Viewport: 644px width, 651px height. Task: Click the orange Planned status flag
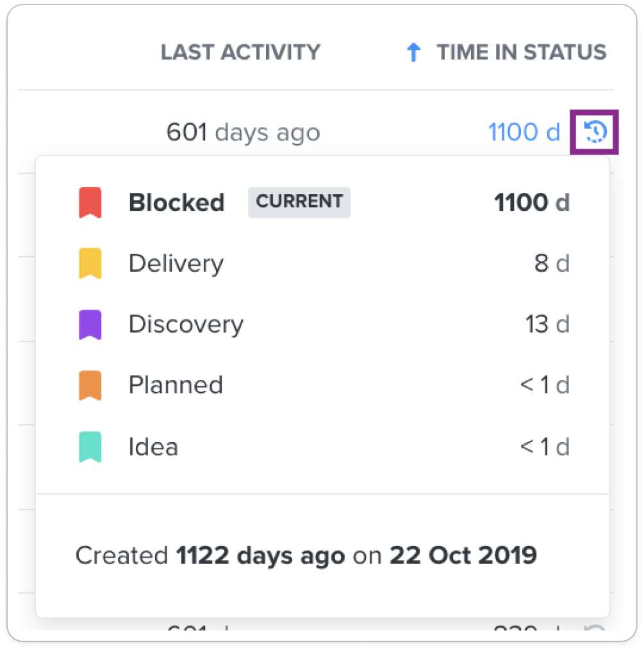(90, 385)
